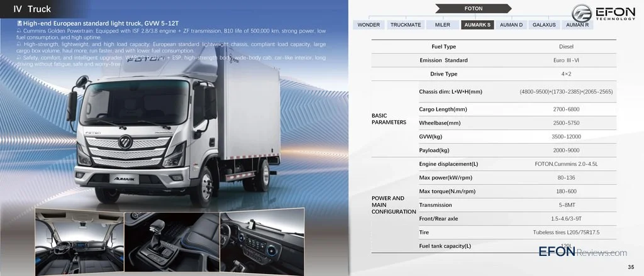Click the document icon beside High-end heading

[19, 23]
